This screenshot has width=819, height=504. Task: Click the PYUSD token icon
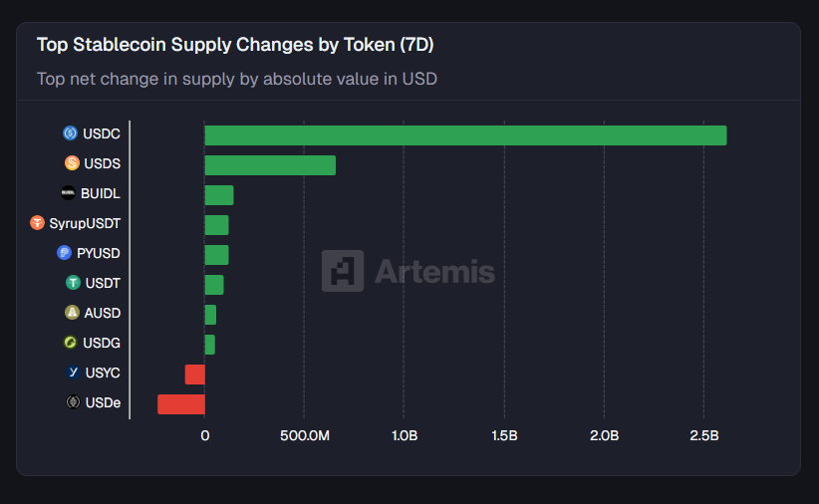pyautogui.click(x=65, y=253)
